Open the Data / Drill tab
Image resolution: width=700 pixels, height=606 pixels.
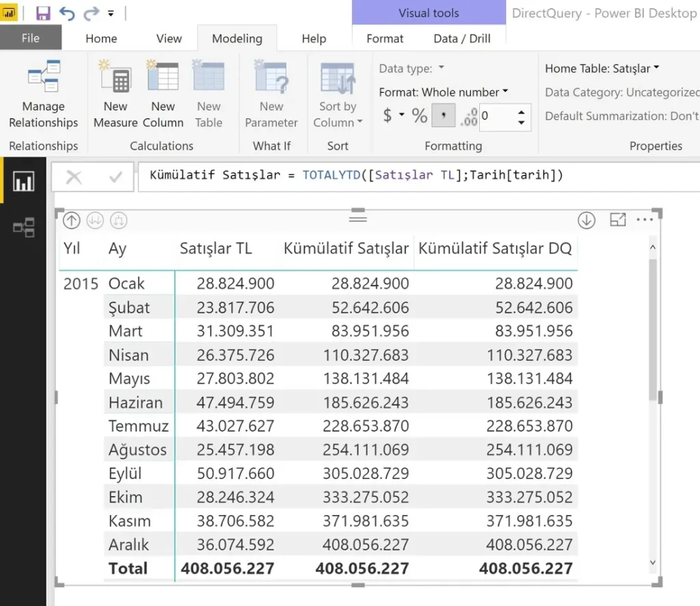pos(462,38)
